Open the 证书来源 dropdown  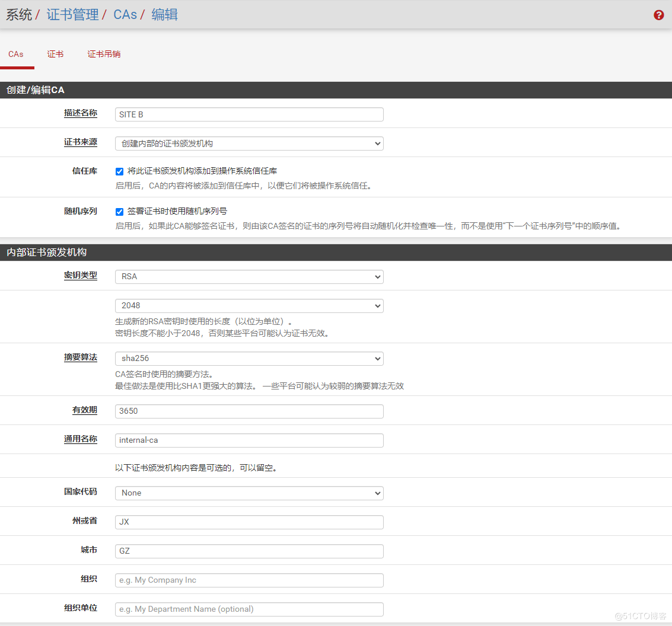(249, 143)
